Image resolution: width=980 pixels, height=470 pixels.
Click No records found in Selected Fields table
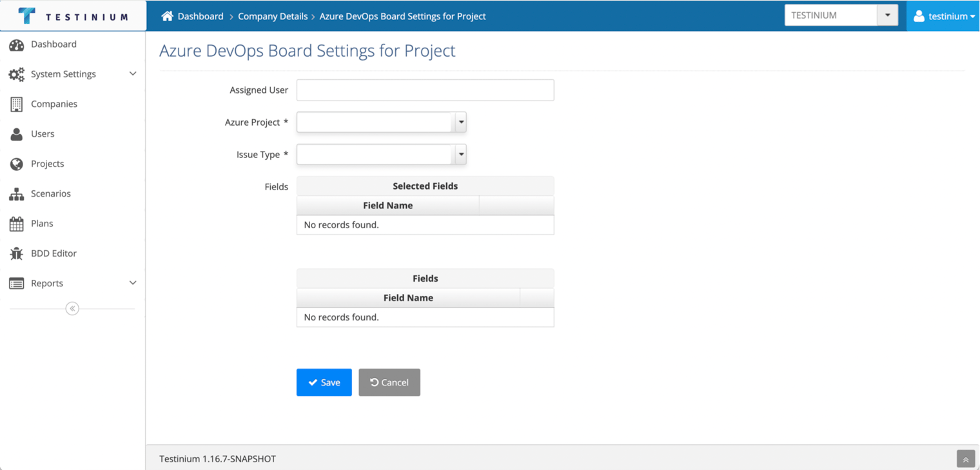[x=342, y=225]
